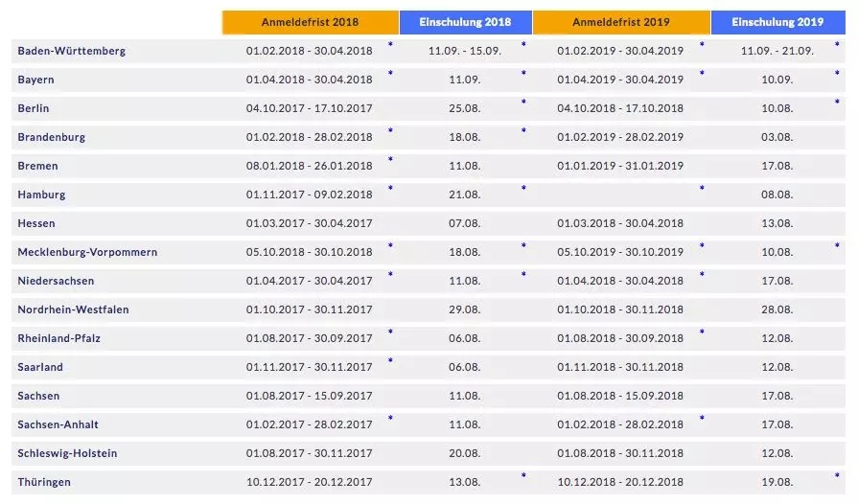Click asterisk next to Berlin Einschulung 2019
The height and width of the screenshot is (504, 858).
click(837, 102)
